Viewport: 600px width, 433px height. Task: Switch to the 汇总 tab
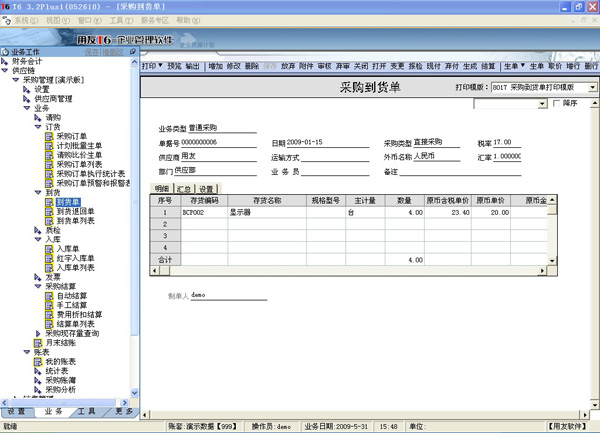pyautogui.click(x=184, y=189)
